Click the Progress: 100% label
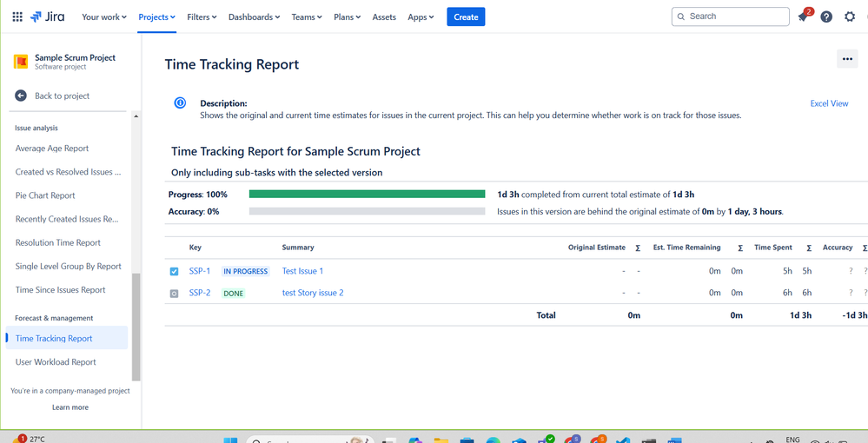Viewport: 868px width, 443px height. pos(197,195)
